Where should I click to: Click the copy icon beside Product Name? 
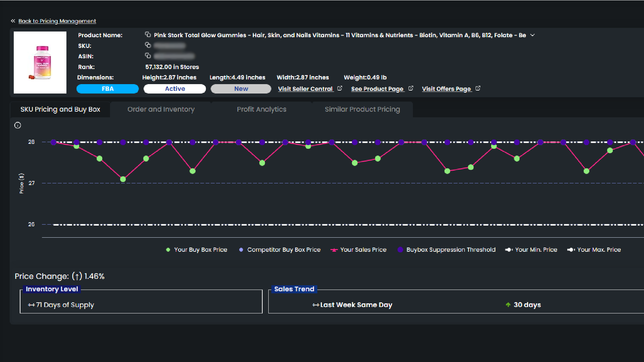coord(148,35)
